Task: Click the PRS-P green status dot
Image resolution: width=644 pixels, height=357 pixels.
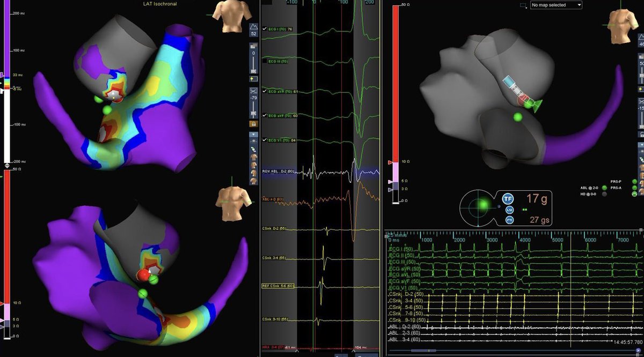Action: pos(634,182)
